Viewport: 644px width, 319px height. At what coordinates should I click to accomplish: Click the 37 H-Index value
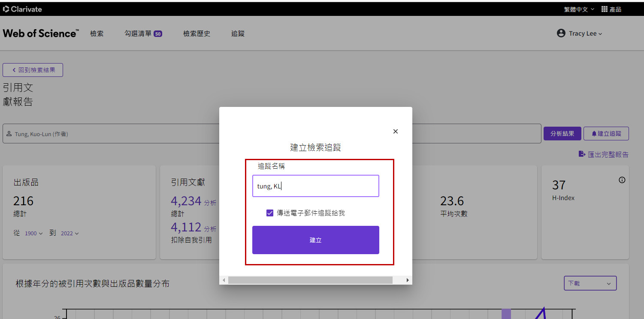559,185
